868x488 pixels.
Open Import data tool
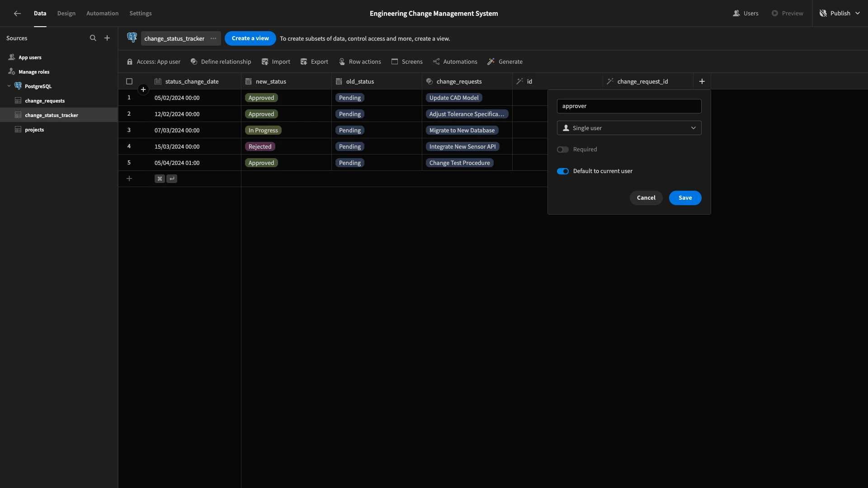click(x=276, y=62)
